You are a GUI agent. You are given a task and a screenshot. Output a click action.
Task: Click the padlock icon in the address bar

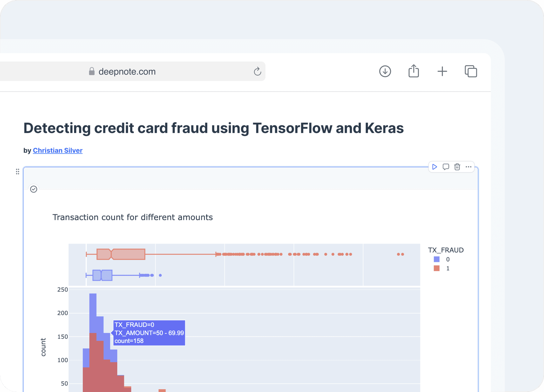(x=92, y=71)
